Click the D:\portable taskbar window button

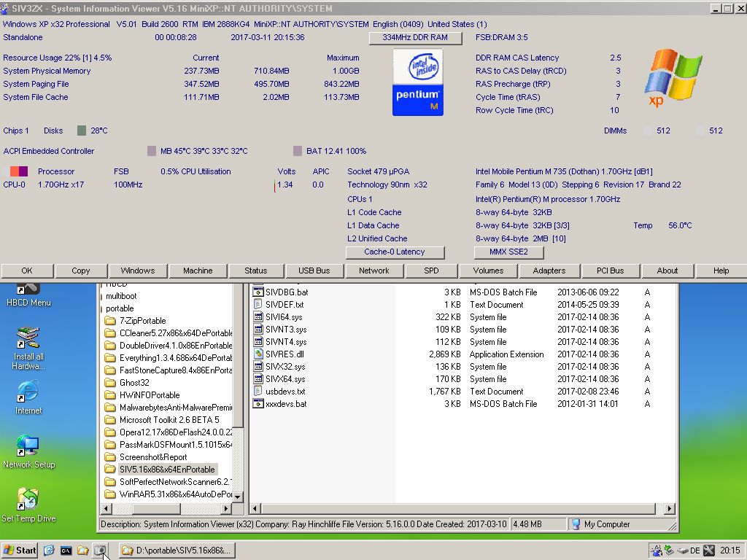tap(177, 551)
